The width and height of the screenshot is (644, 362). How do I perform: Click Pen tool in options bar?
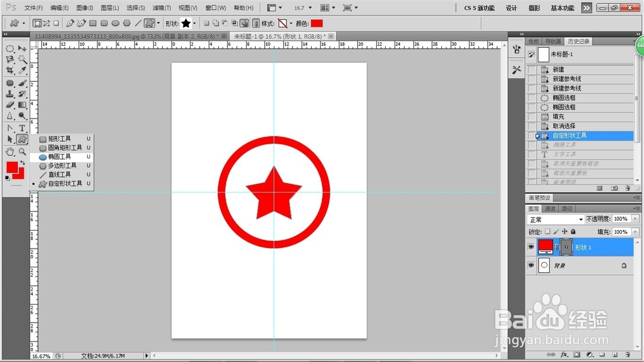coord(70,23)
